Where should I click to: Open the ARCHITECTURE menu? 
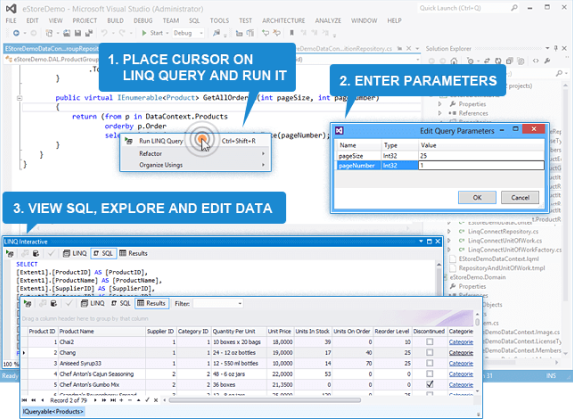pos(284,20)
